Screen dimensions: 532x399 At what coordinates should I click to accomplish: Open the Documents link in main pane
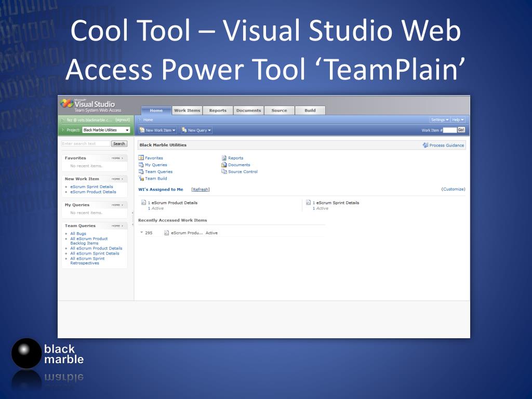(239, 165)
